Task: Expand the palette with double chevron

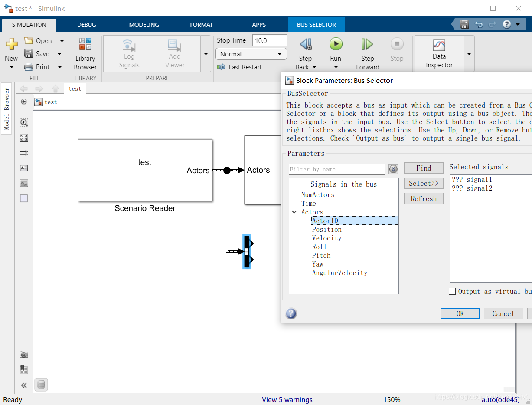Action: 24,385
